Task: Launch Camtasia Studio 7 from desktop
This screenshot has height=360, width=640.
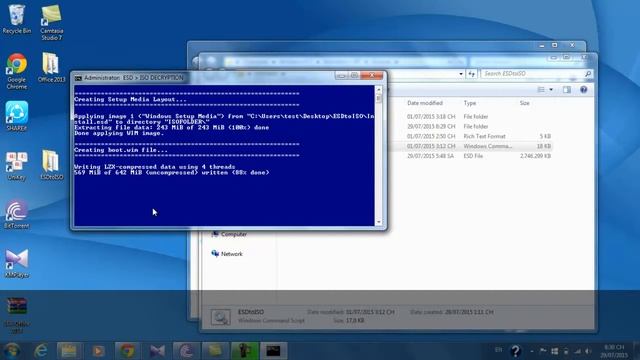Action: tap(51, 22)
